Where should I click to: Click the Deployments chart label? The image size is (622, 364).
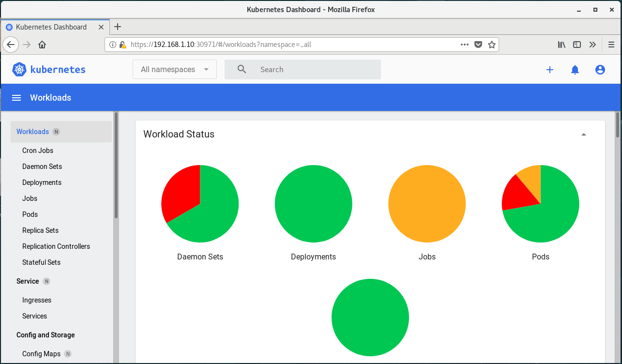(313, 257)
